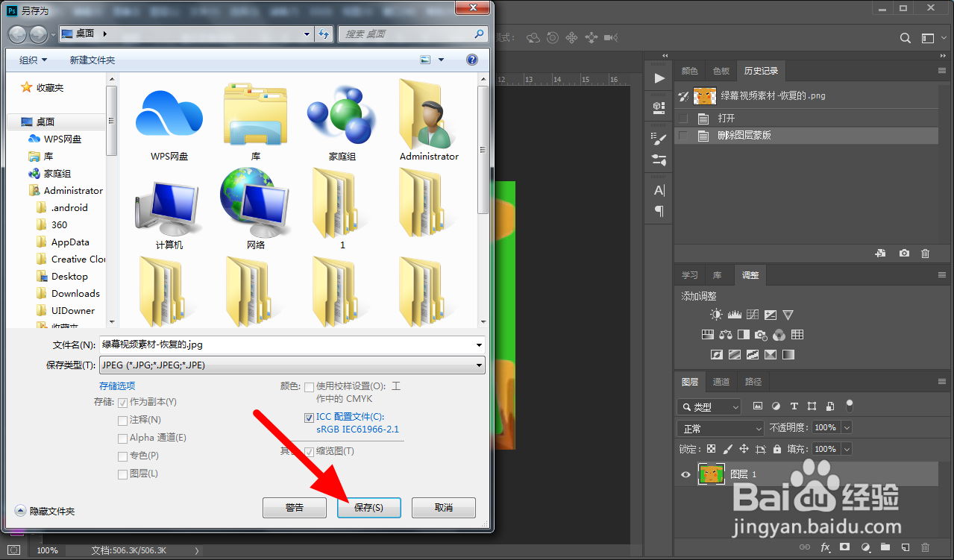The height and width of the screenshot is (560, 954).
Task: Open the layer blend mode 正常 dropdown
Action: click(x=721, y=429)
